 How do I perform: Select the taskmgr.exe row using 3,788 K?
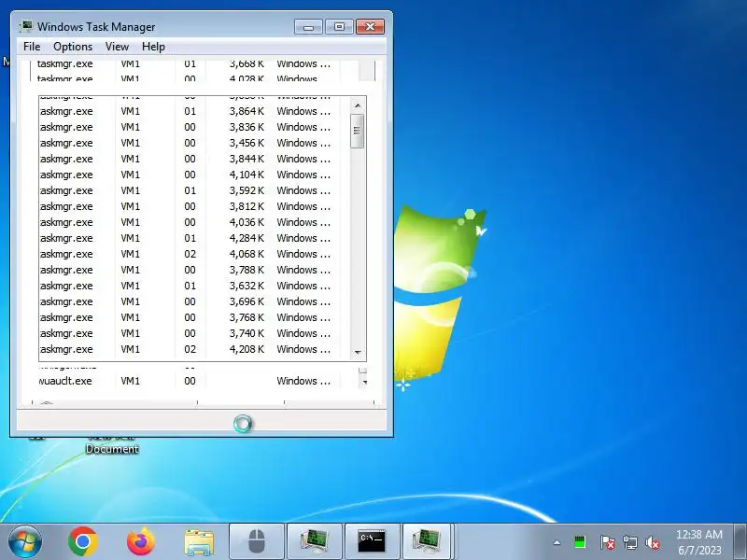coord(194,270)
